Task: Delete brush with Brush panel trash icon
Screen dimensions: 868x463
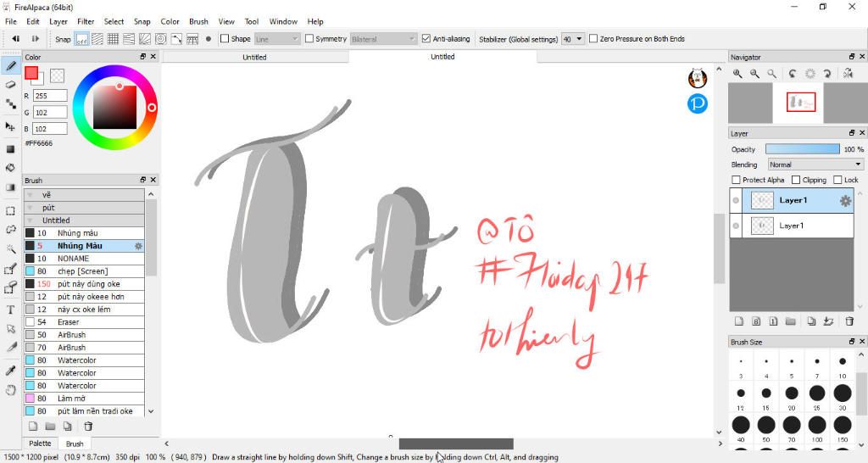Action: point(88,426)
